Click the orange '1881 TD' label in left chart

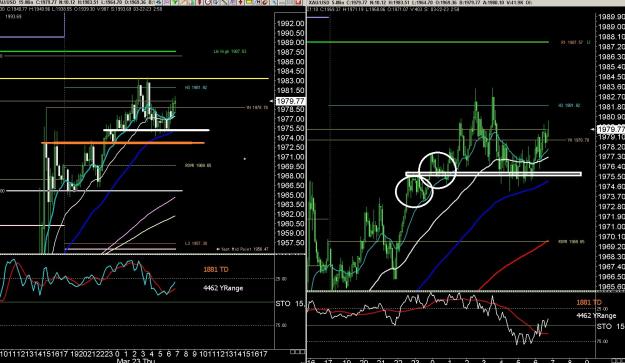(x=216, y=270)
